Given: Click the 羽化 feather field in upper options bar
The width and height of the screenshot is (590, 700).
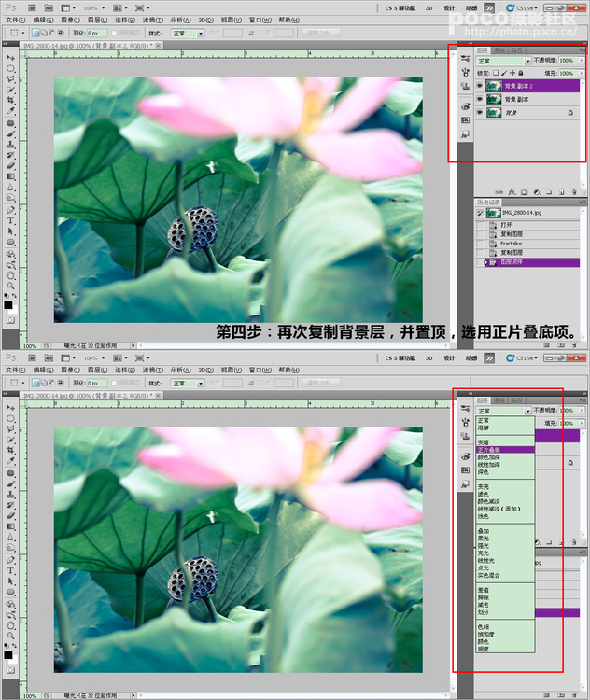Looking at the screenshot, I should (97, 33).
